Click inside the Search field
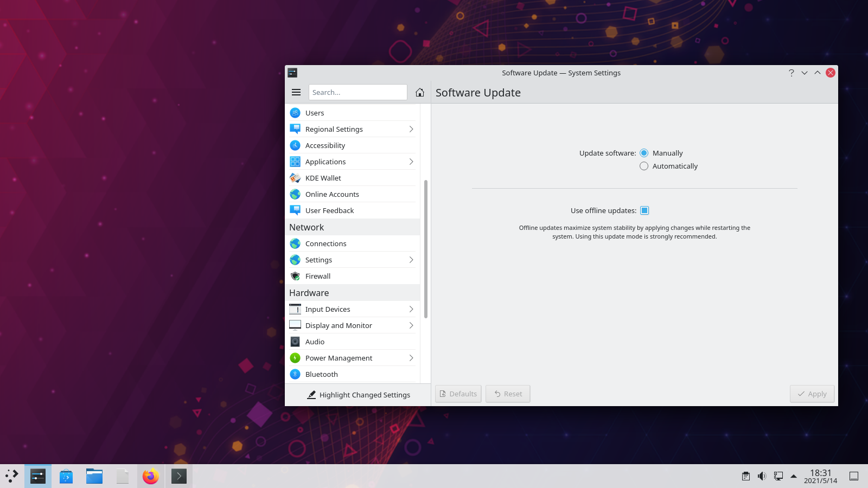Image resolution: width=868 pixels, height=488 pixels. (358, 92)
